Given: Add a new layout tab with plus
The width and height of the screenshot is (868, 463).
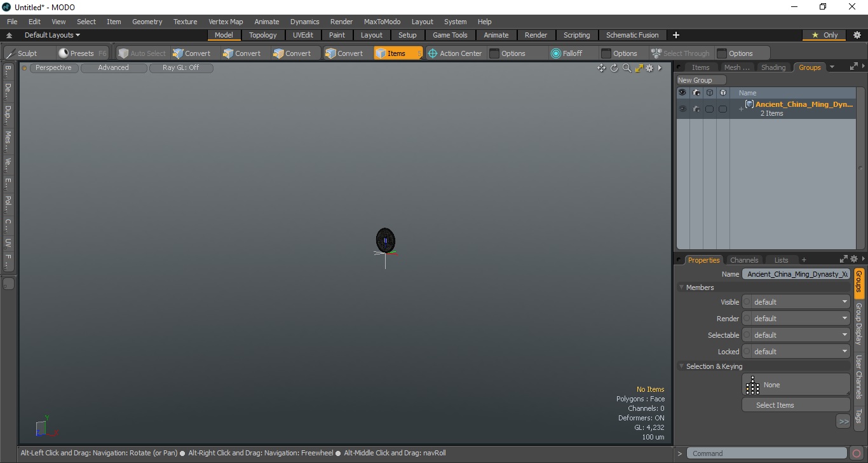Looking at the screenshot, I should click(676, 35).
